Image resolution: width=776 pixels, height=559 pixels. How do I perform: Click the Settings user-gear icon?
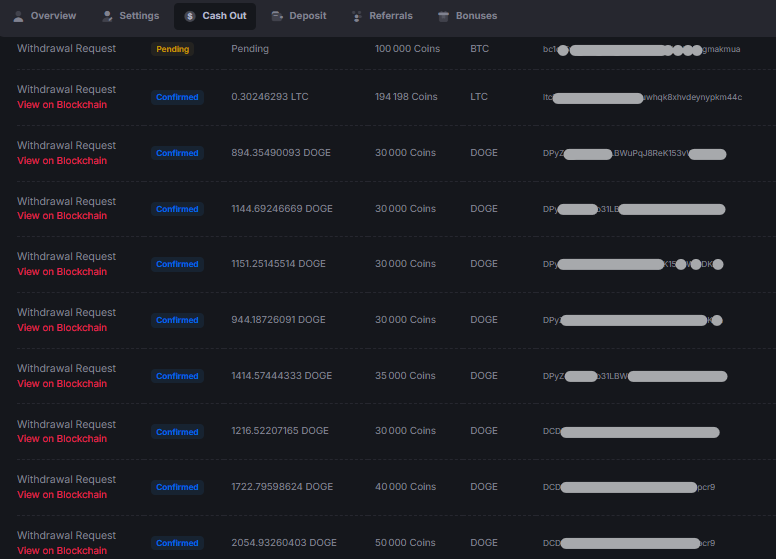click(x=107, y=16)
